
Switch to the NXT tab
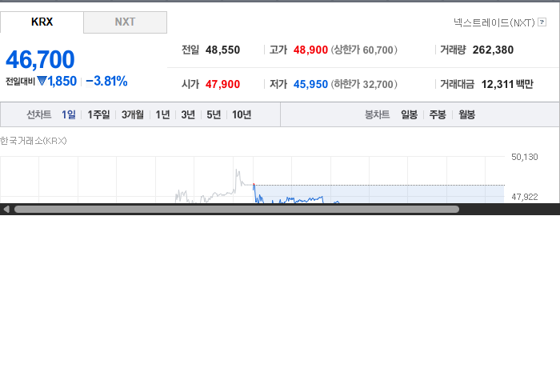125,22
